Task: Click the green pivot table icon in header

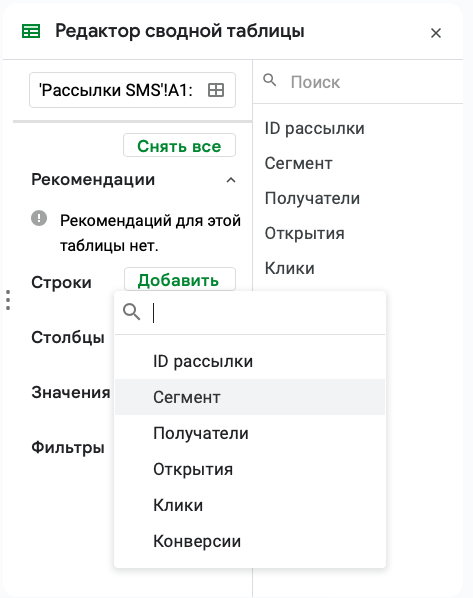Action: coord(31,32)
